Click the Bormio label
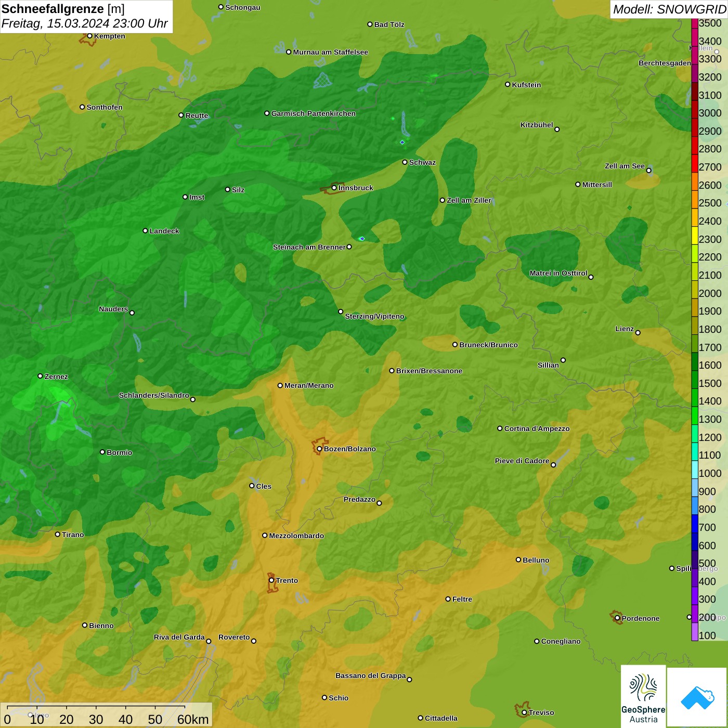The height and width of the screenshot is (728, 728). point(119,452)
